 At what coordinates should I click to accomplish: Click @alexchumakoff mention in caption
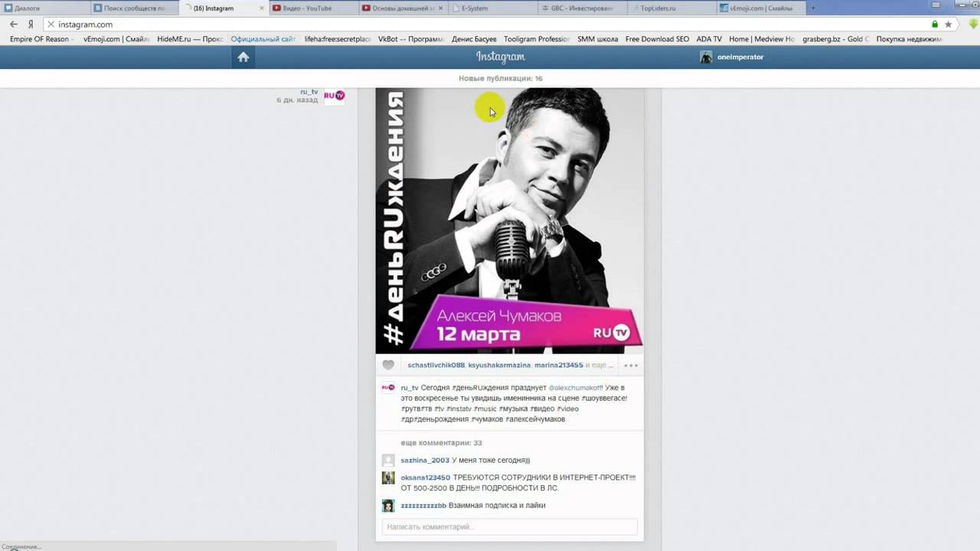[574, 388]
